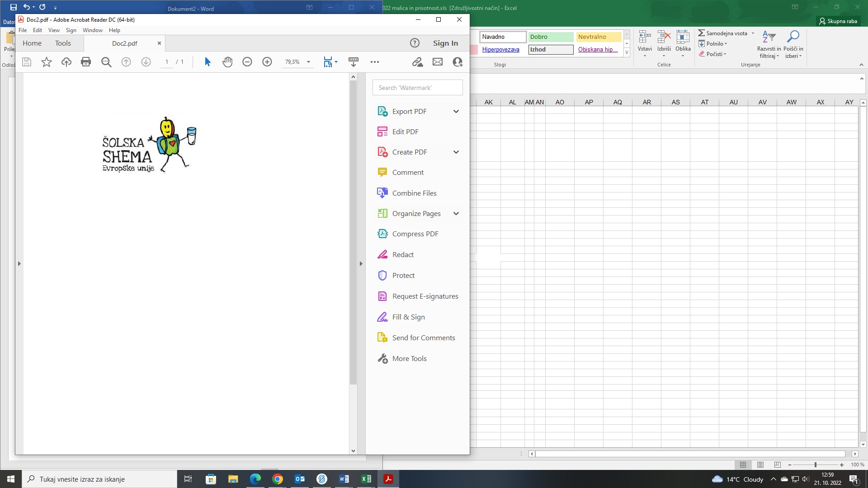The height and width of the screenshot is (488, 868).
Task: Switch to the Home tab in Acrobat
Action: (x=32, y=43)
